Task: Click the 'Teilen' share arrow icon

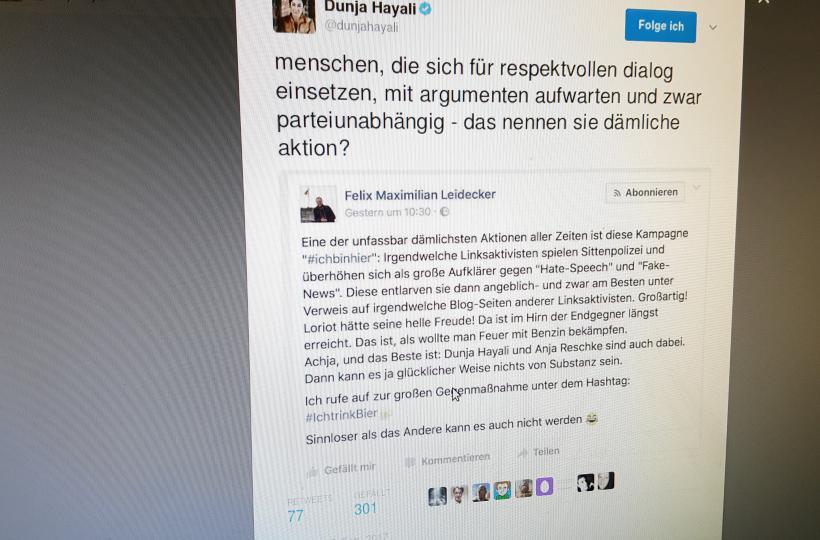Action: [x=522, y=453]
